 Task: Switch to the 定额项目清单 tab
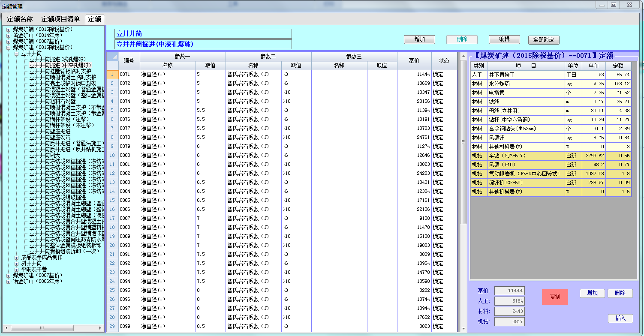click(60, 19)
